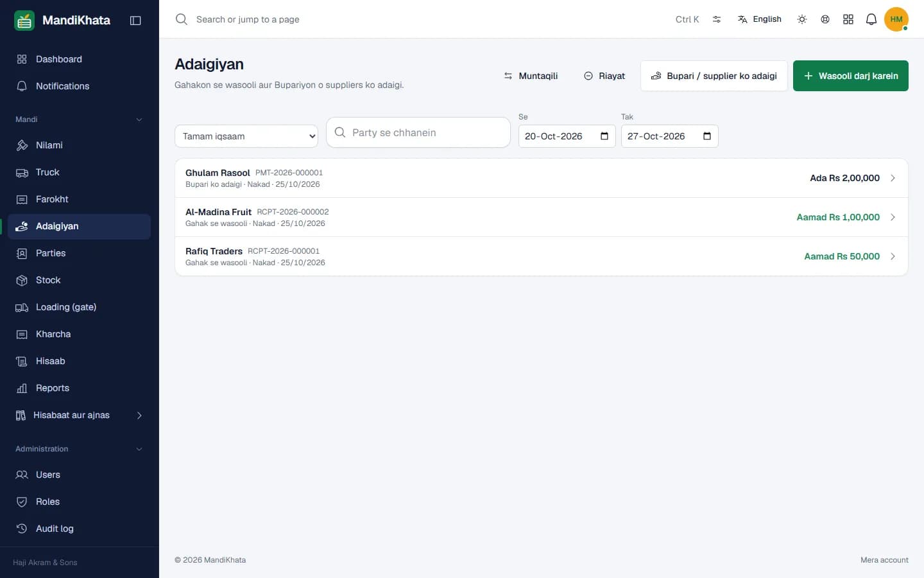Image resolution: width=924 pixels, height=578 pixels.
Task: Click the Loading (gate) truck icon
Action: tap(22, 307)
